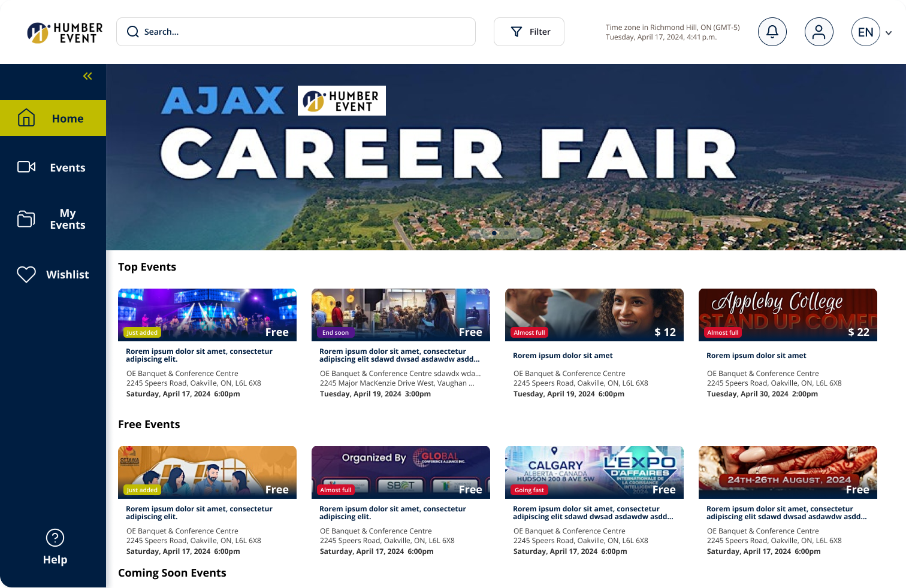906x588 pixels.
Task: Open the Appleby College event thumbnail
Action: (x=788, y=315)
